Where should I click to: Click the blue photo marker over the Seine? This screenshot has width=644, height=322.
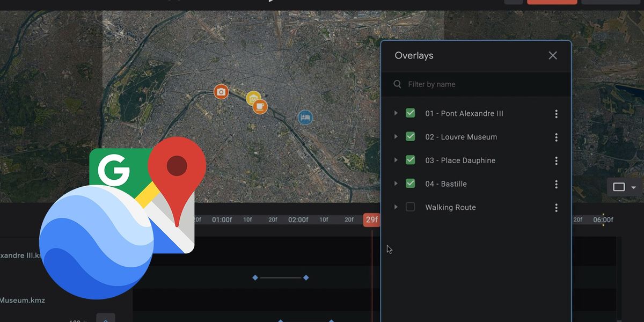coord(305,118)
